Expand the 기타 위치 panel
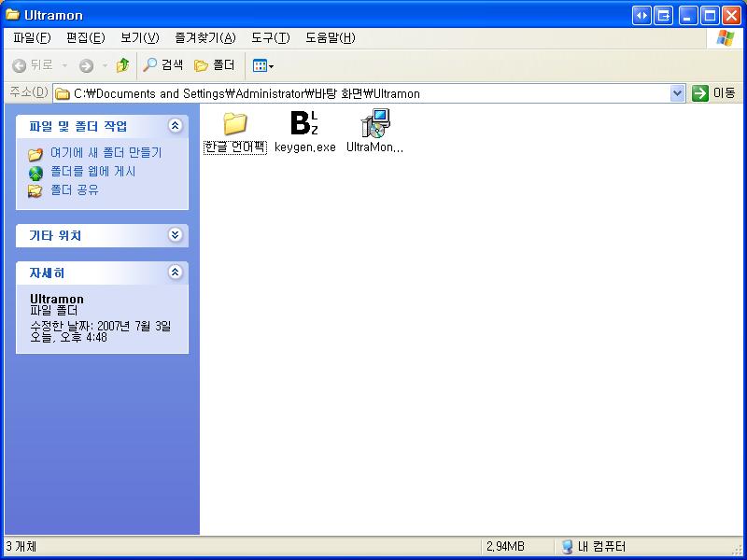747x560 pixels. (175, 235)
